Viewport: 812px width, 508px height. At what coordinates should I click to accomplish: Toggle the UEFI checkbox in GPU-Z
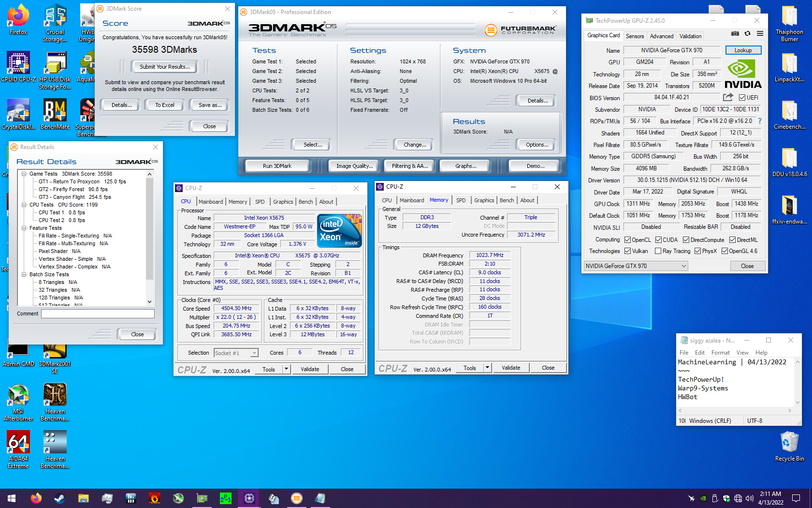[x=742, y=97]
